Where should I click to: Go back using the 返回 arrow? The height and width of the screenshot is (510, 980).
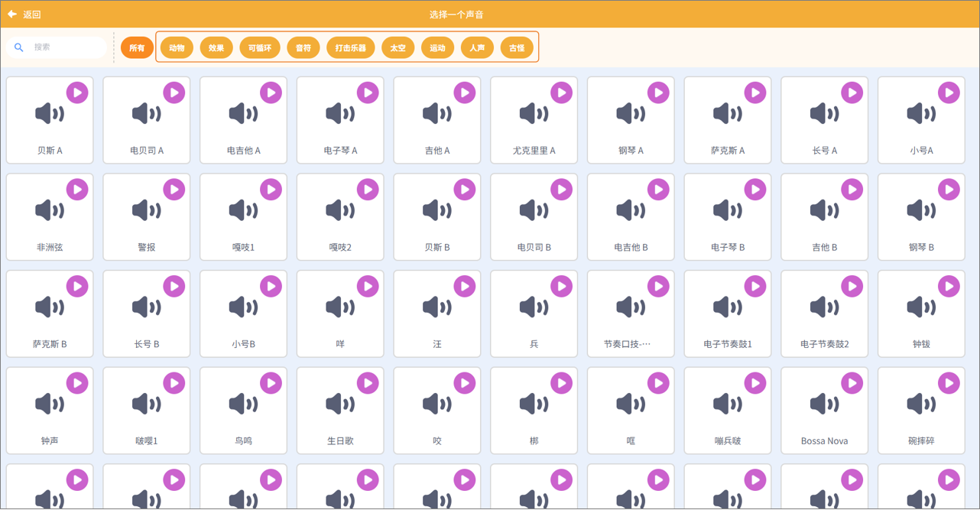point(13,14)
